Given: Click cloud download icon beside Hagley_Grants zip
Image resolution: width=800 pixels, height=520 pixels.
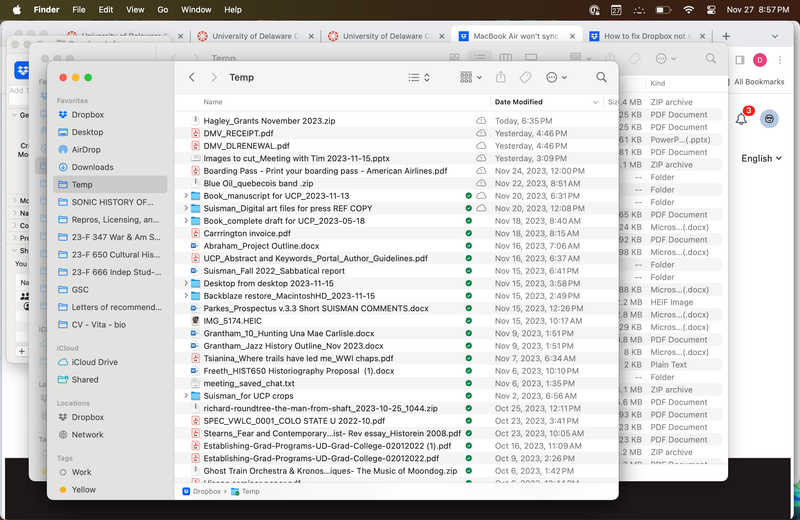Looking at the screenshot, I should click(481, 121).
